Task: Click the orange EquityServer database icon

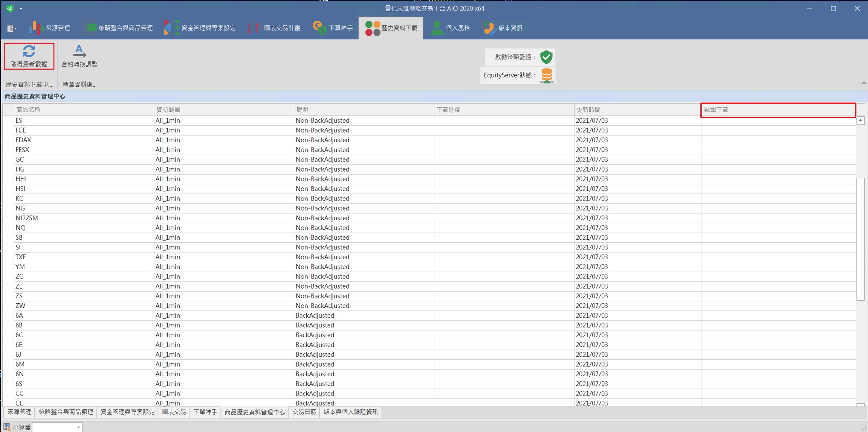Action: click(x=547, y=75)
